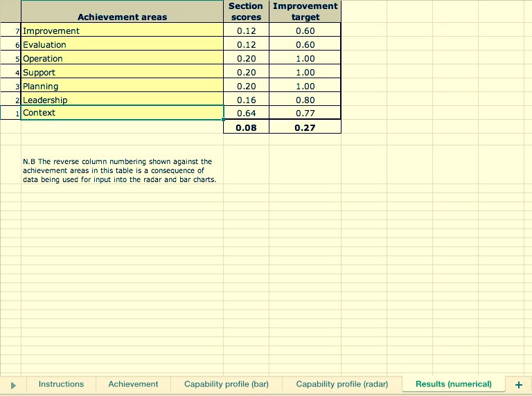This screenshot has width=532, height=396.
Task: Click the add new sheet plus icon
Action: pyautogui.click(x=518, y=384)
